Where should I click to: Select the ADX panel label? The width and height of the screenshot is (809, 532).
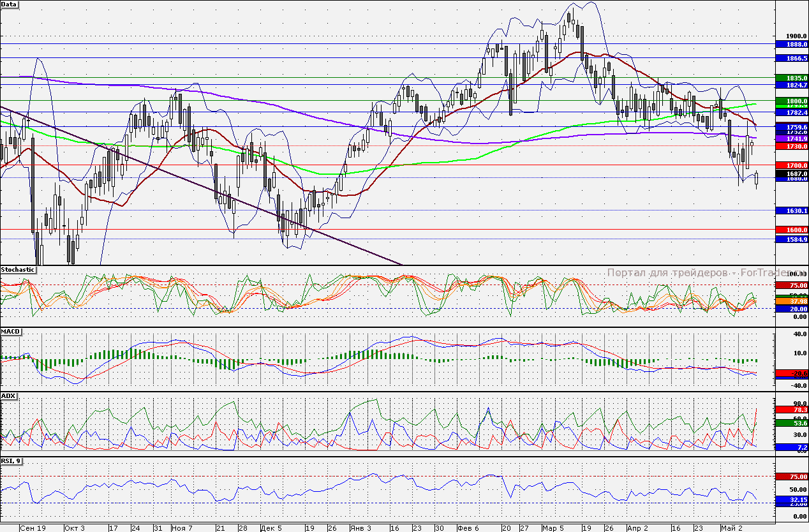[x=9, y=396]
